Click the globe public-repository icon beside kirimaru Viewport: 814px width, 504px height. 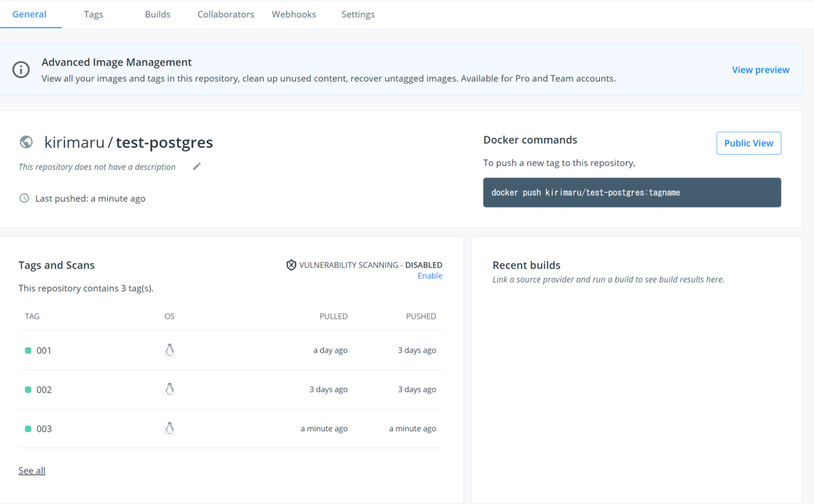pos(26,142)
